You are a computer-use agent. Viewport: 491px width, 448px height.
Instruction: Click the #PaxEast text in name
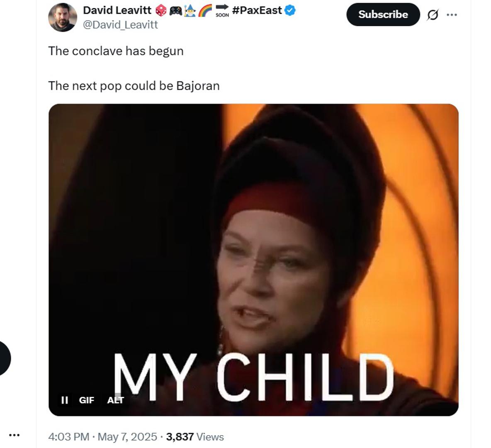(x=257, y=10)
